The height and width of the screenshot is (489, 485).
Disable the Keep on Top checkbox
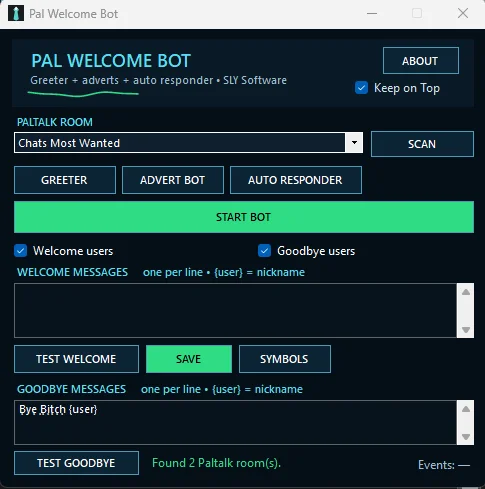(x=361, y=88)
